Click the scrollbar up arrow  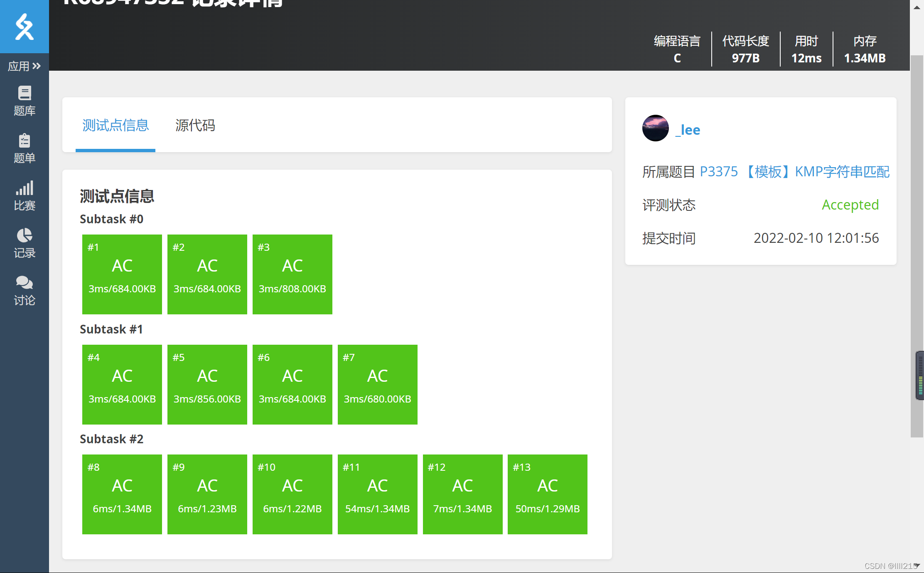point(917,7)
